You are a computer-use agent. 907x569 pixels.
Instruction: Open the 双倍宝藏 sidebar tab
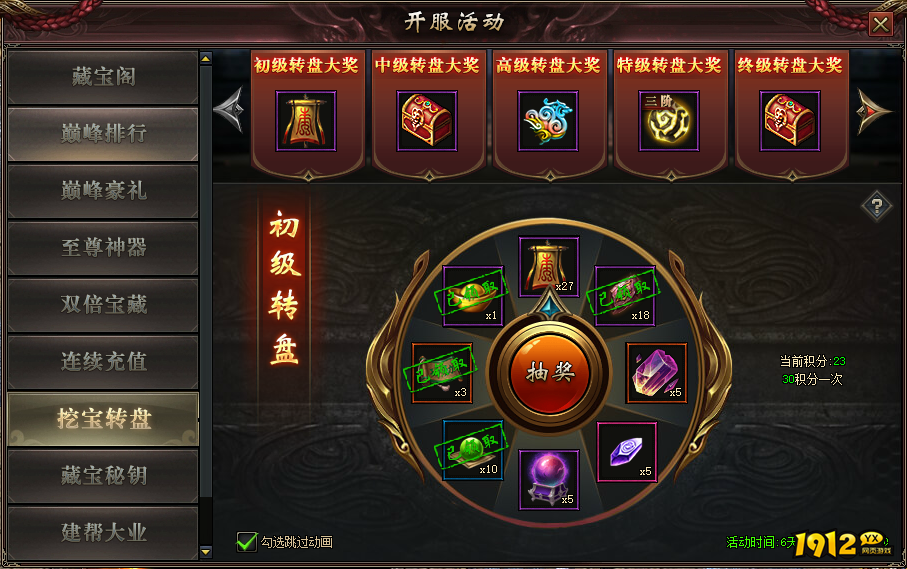coord(103,305)
